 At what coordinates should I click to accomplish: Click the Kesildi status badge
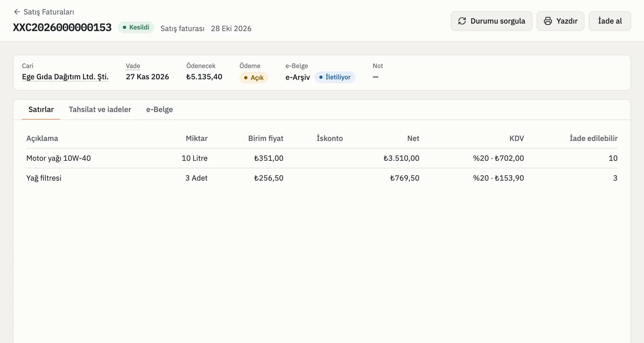point(136,27)
